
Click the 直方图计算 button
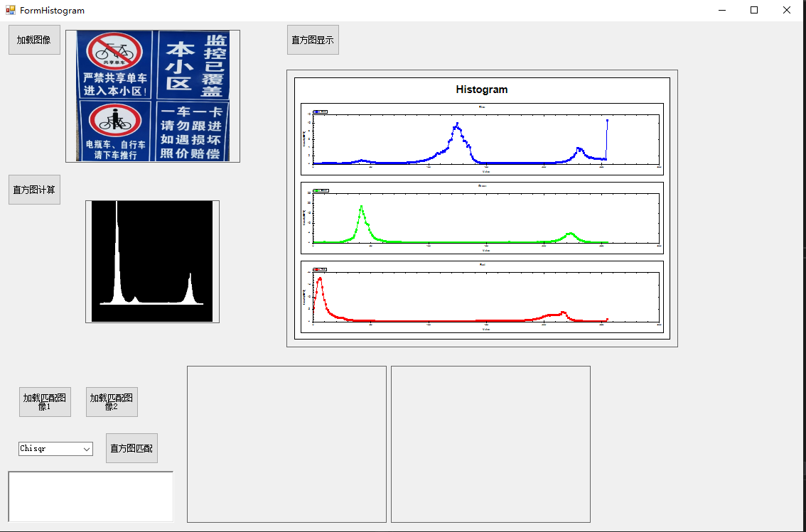[x=33, y=189]
